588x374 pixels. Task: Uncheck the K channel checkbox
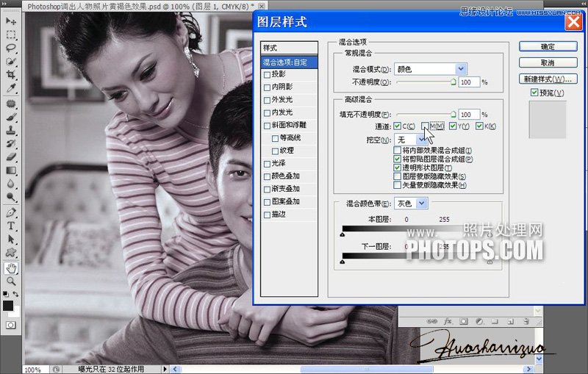[479, 126]
